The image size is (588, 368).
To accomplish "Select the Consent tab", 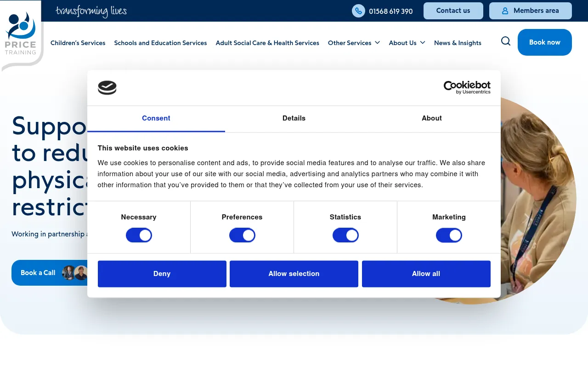I will click(156, 119).
